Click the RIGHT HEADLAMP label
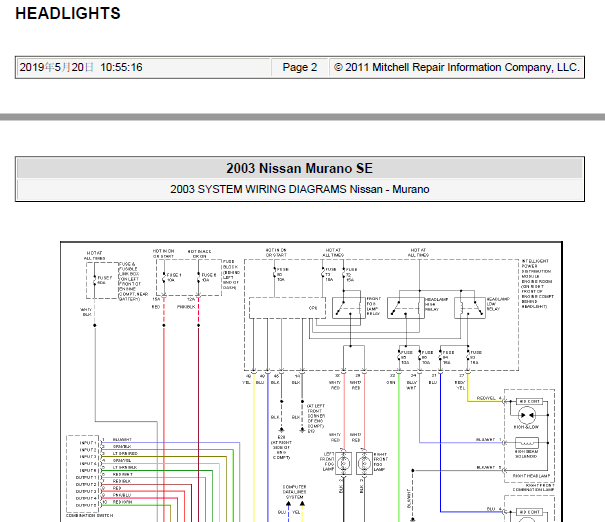This screenshot has width=605, height=522. 531,476
